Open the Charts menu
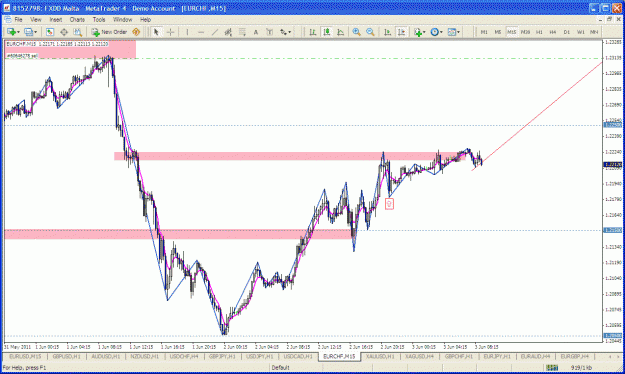625x374 pixels. click(x=77, y=20)
